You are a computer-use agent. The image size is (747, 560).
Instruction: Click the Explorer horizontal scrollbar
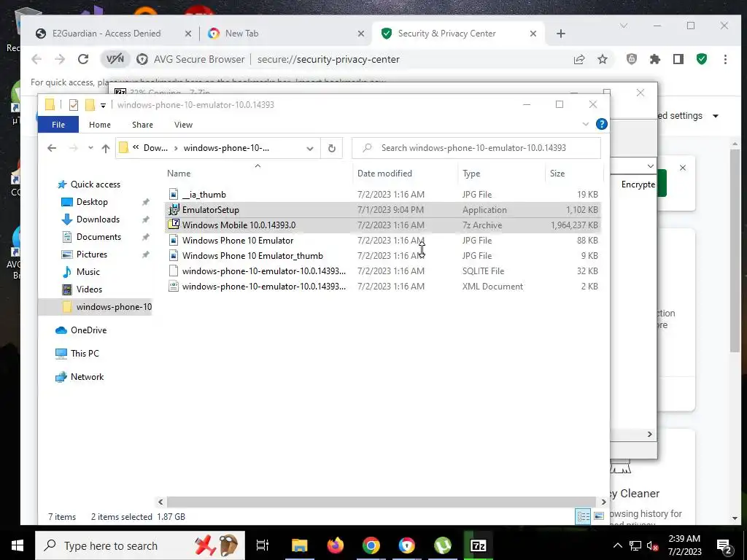(x=381, y=502)
